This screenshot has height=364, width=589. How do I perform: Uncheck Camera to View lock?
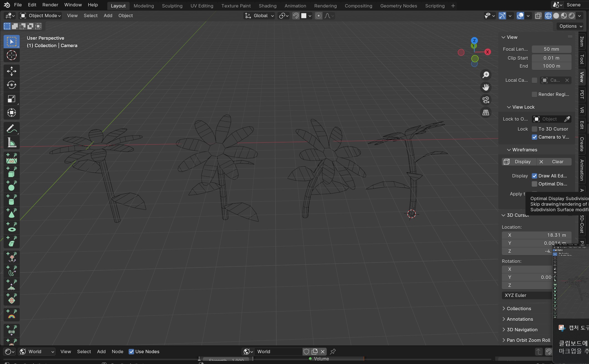coord(534,137)
